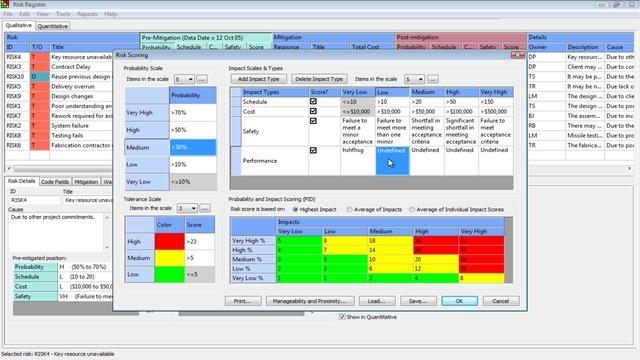
Task: Click the Owner column header
Action: [546, 47]
